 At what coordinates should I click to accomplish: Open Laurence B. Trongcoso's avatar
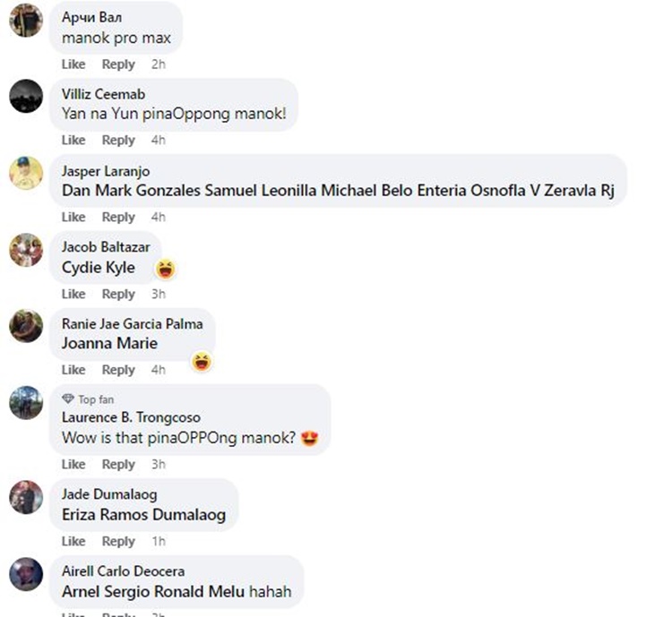[x=26, y=403]
